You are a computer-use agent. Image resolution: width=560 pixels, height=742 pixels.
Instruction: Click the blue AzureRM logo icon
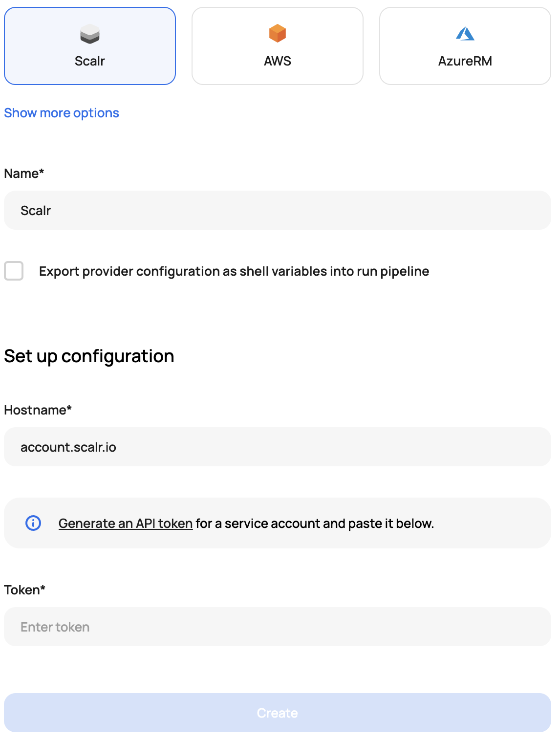pos(465,34)
